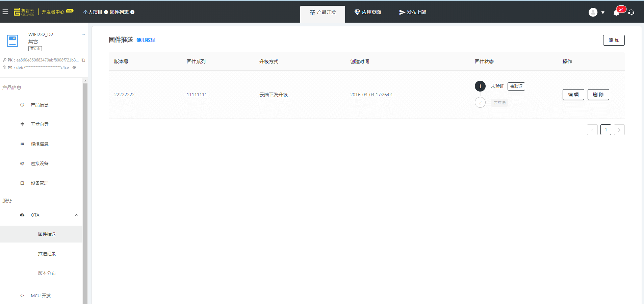Open the 使用教程 tutorial link
644x304 pixels.
pyautogui.click(x=146, y=40)
